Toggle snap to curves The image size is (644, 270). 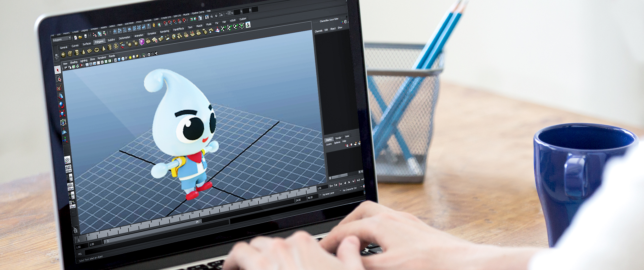170,22
